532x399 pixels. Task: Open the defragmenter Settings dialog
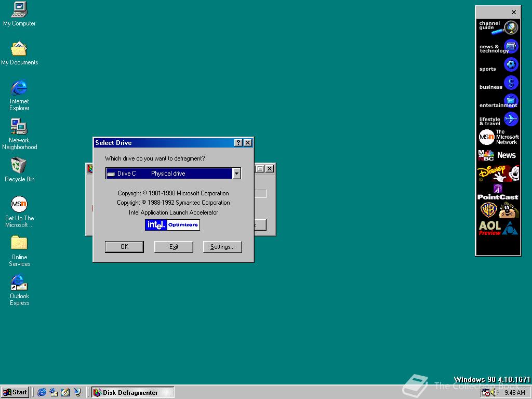[222, 246]
